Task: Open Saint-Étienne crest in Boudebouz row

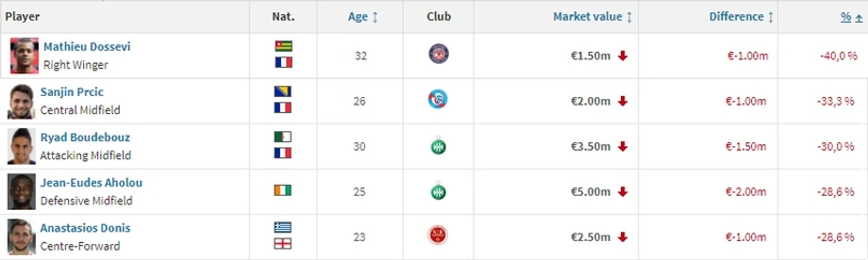Action: [438, 146]
